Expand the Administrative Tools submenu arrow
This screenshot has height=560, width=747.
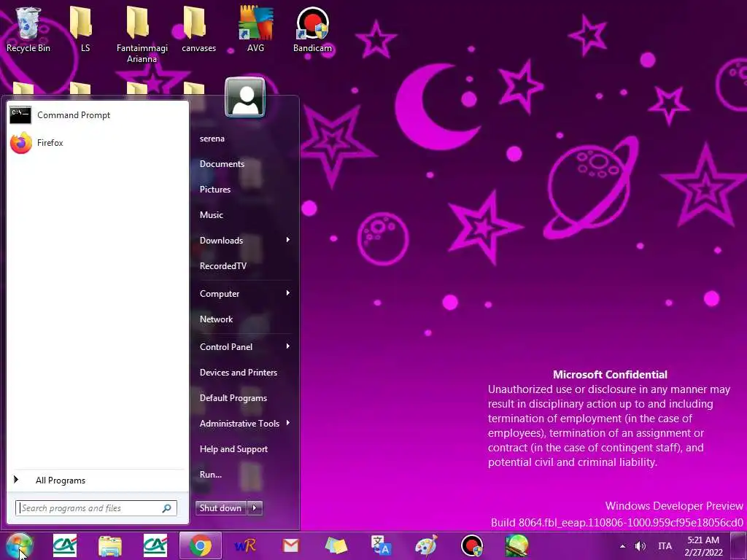(x=287, y=424)
